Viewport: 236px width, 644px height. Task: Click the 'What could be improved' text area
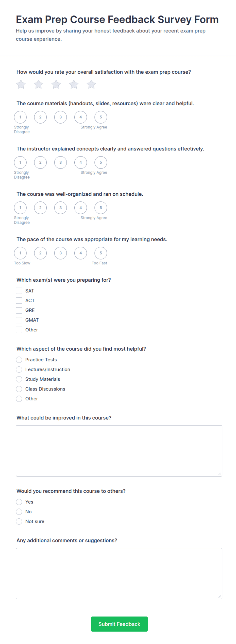tap(119, 451)
